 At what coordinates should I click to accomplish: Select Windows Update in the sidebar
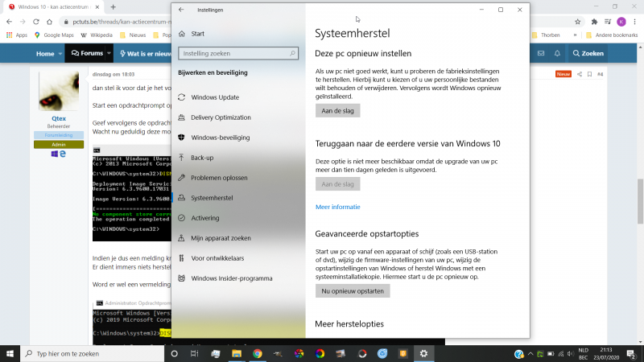(x=214, y=97)
